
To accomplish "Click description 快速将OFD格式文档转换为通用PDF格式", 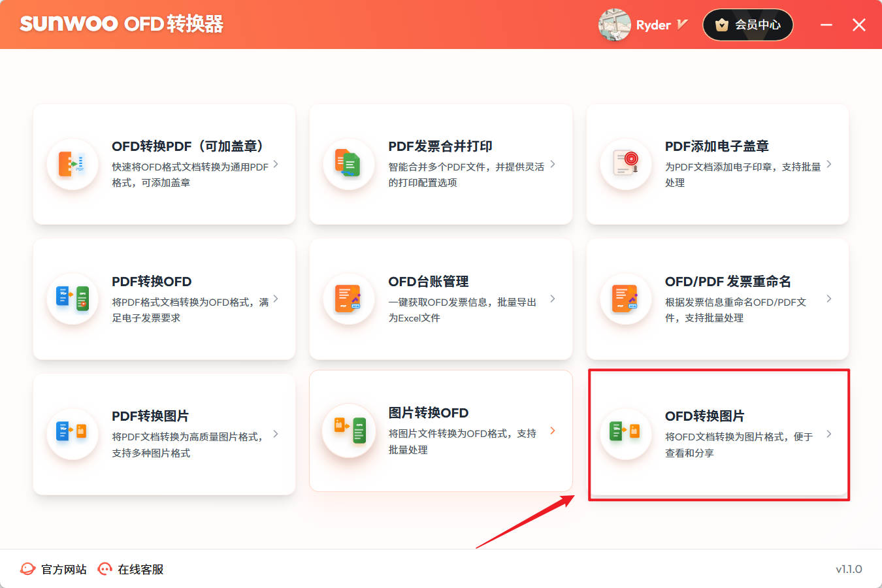I will [x=190, y=174].
